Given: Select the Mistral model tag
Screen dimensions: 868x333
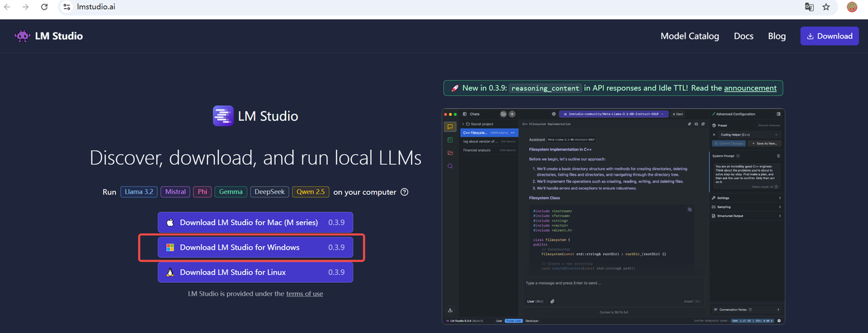Looking at the screenshot, I should [175, 192].
